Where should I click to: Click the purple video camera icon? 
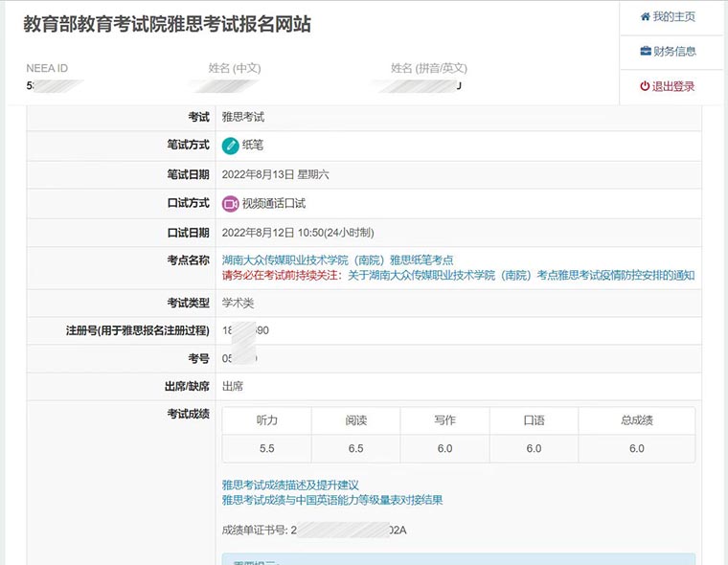click(x=230, y=204)
